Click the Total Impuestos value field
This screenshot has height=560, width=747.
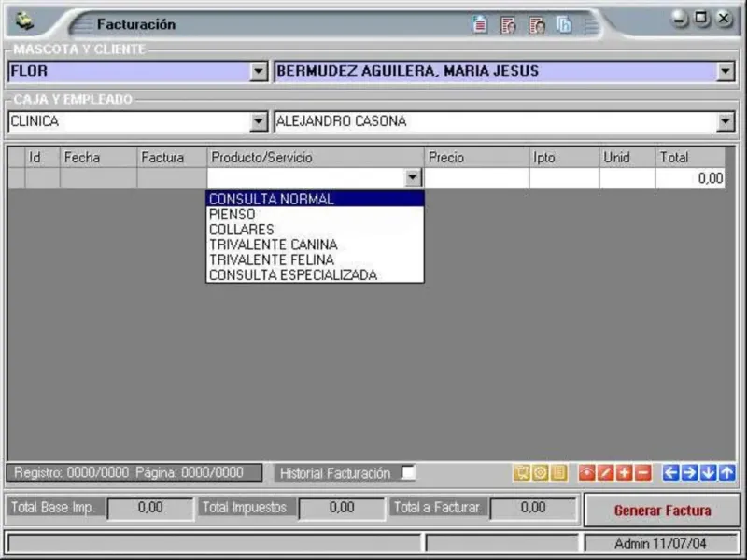tap(342, 508)
